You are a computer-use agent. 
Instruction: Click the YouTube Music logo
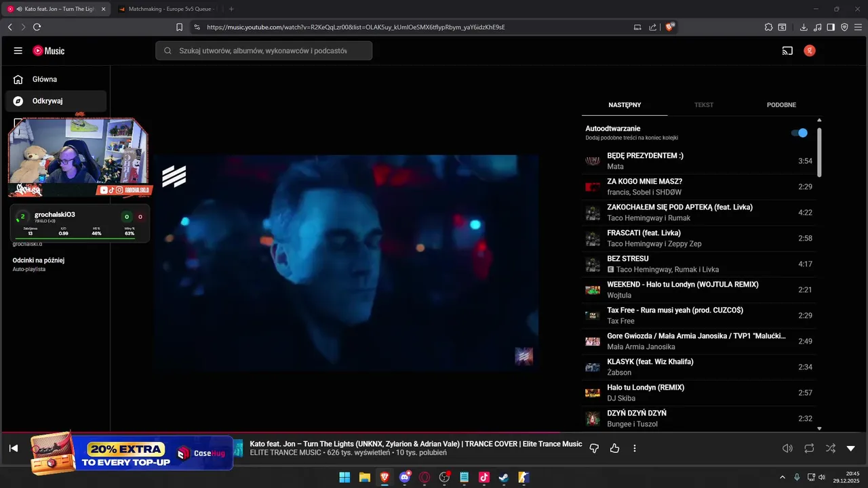pos(49,51)
